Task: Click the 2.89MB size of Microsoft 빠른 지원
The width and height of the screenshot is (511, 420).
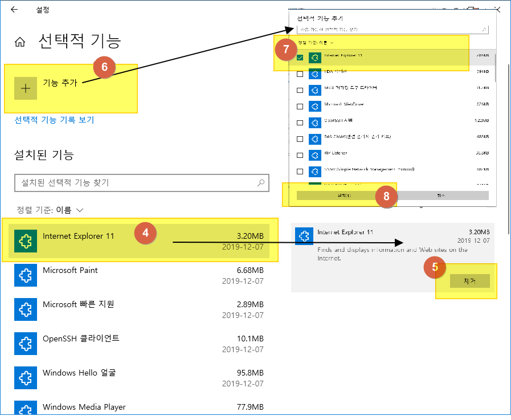Action: (250, 304)
